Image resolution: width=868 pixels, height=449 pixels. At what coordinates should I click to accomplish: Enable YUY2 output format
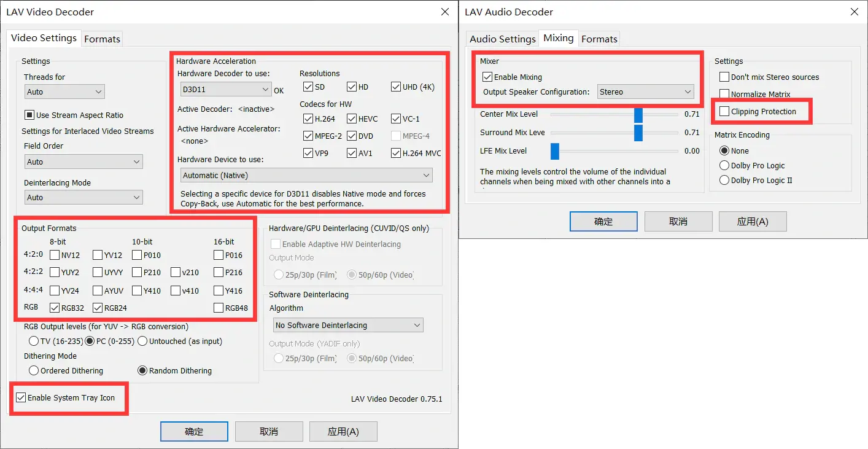pos(55,272)
